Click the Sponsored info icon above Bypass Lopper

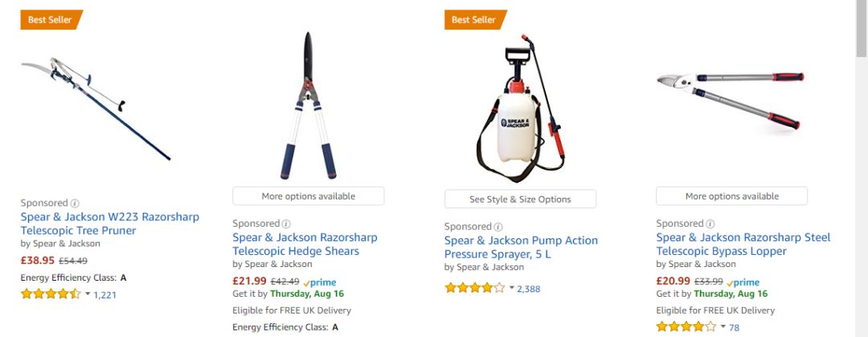pyautogui.click(x=710, y=224)
